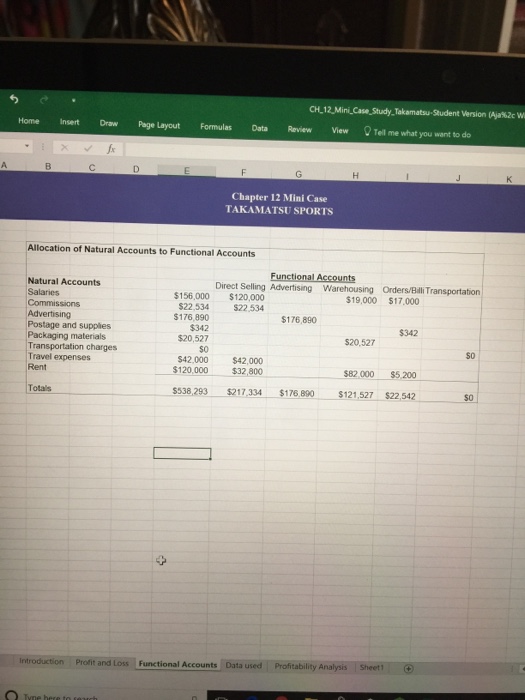Open the Draw ribbon tab
Viewport: 525px width, 700px height.
click(108, 123)
